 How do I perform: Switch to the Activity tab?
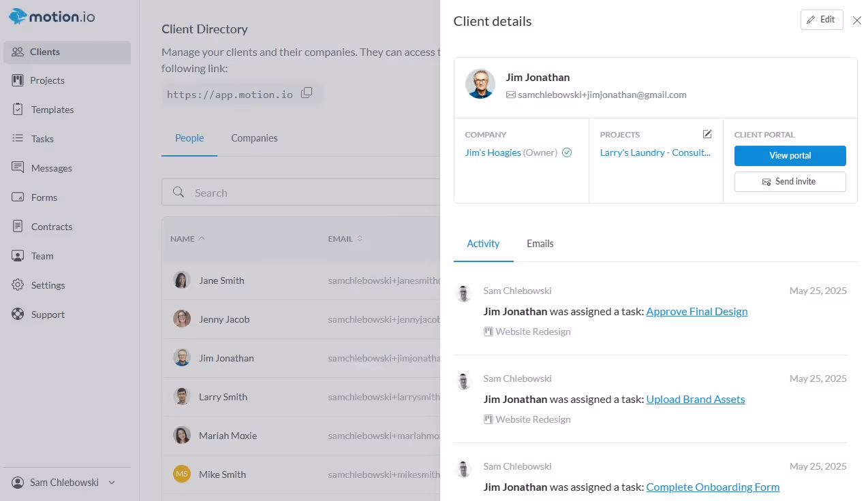(x=483, y=244)
